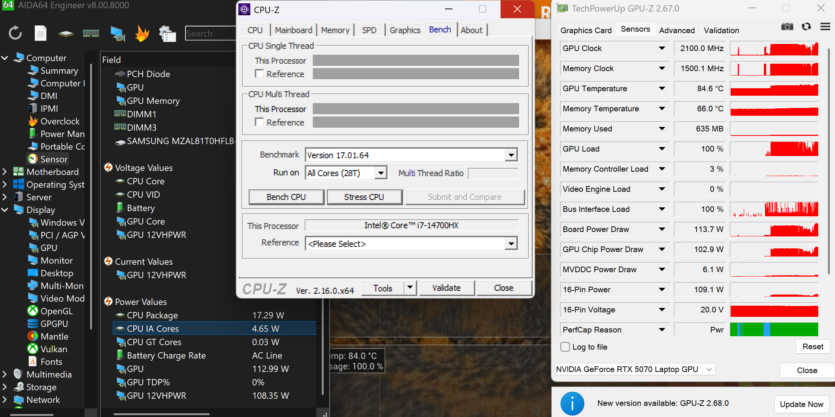Open the PerfCap Reason sensor dropdown arrow
This screenshot has width=835, height=417.
(x=662, y=330)
